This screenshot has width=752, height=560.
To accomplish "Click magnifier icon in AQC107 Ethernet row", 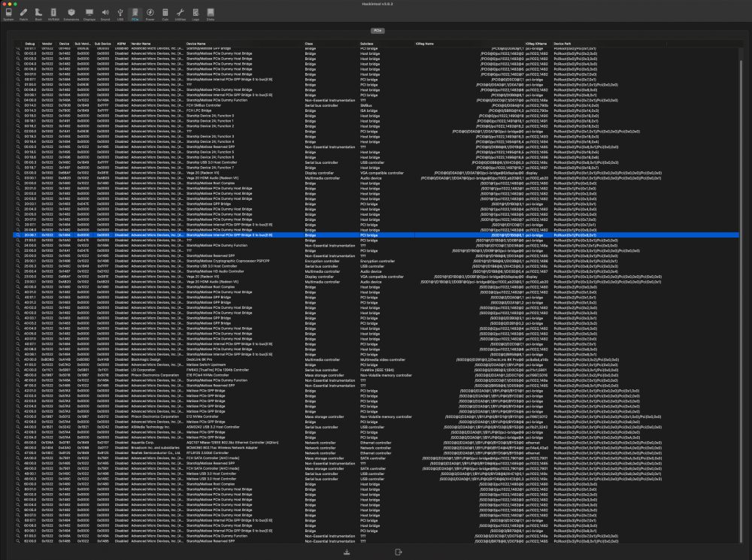I will [18, 443].
